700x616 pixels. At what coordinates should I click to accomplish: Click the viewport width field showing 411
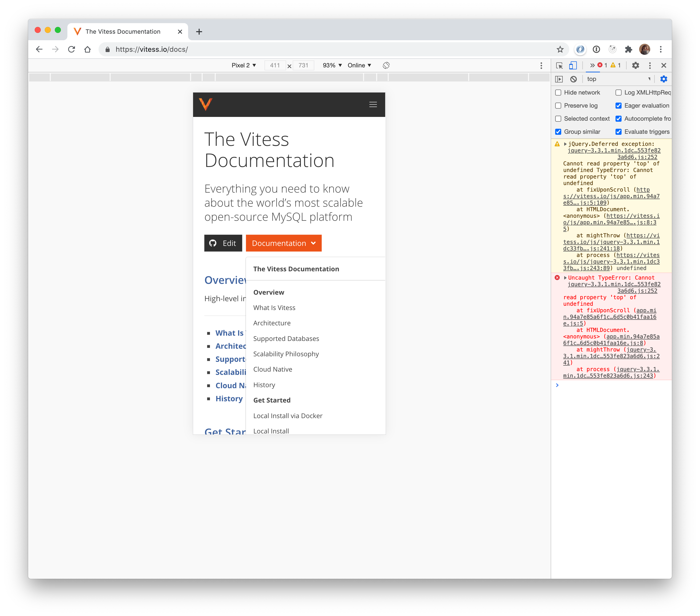[x=275, y=65]
